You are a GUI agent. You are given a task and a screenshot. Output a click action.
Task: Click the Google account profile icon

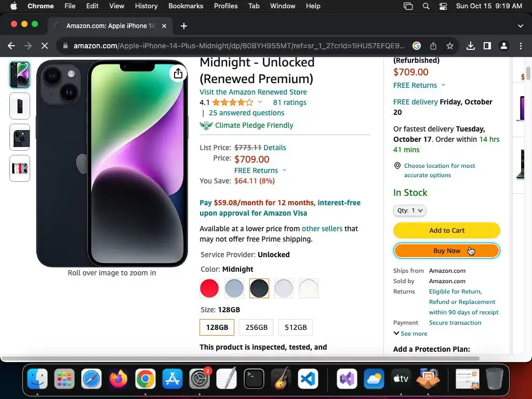[x=503, y=46]
